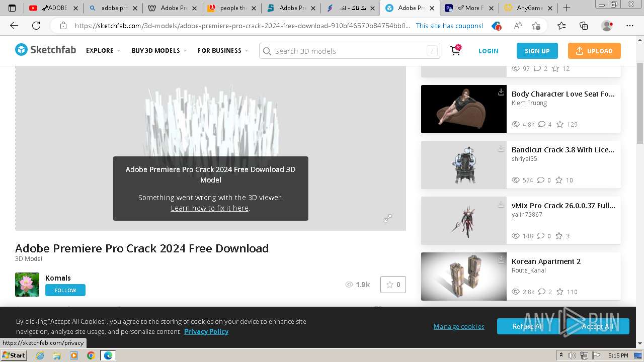
Task: Open File Explorer from taskbar
Action: pos(57,355)
